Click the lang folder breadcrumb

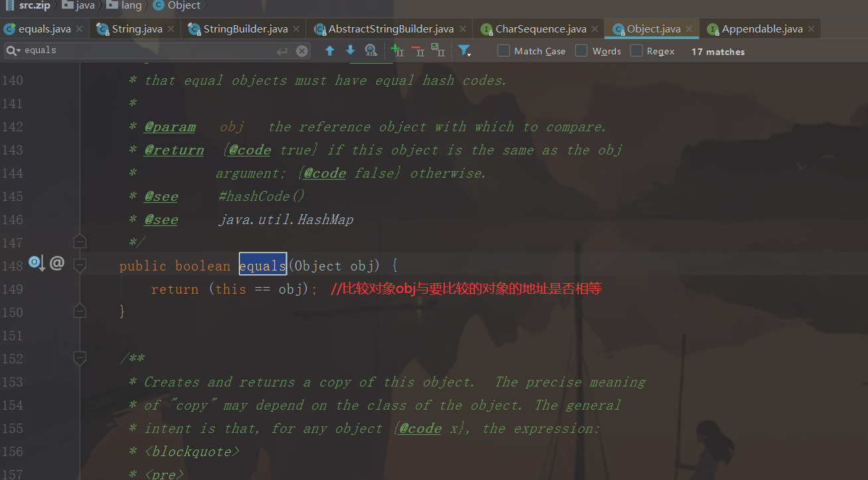(124, 5)
